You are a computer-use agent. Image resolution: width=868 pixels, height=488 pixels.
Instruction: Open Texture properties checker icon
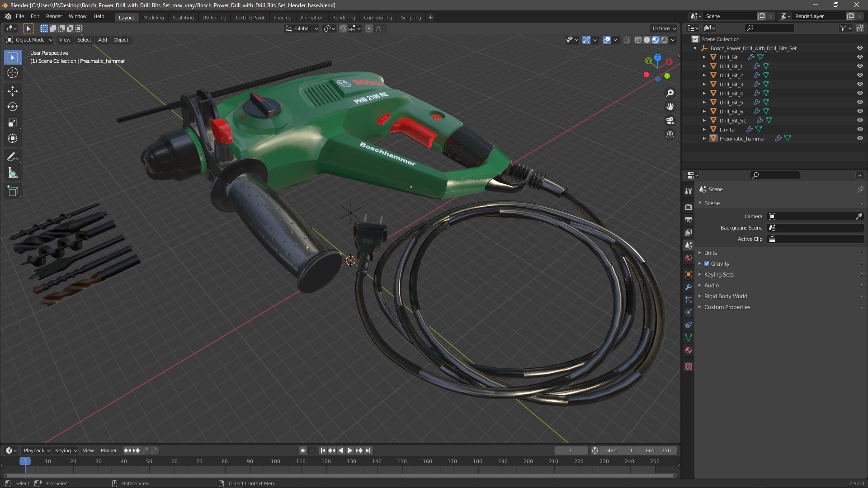(689, 366)
